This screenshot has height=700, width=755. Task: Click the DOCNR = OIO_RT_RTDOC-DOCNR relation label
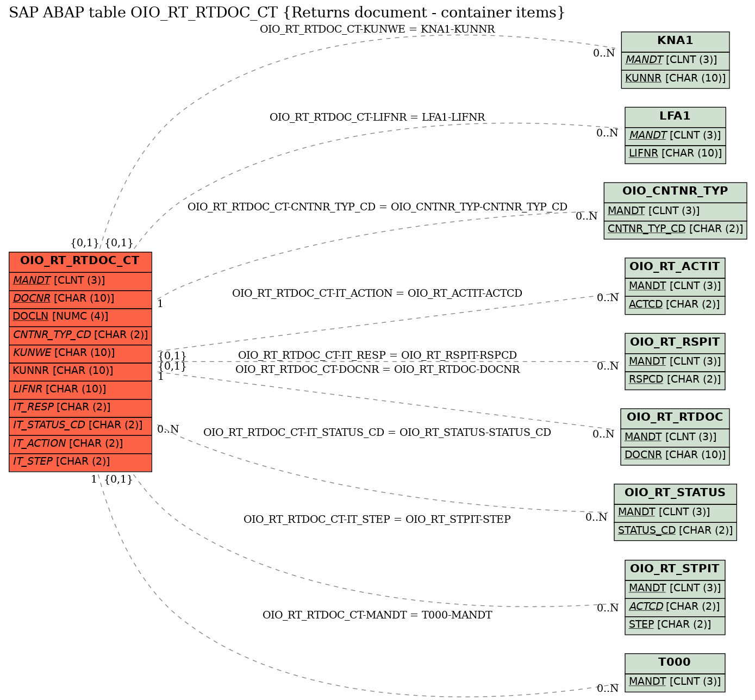point(377,370)
